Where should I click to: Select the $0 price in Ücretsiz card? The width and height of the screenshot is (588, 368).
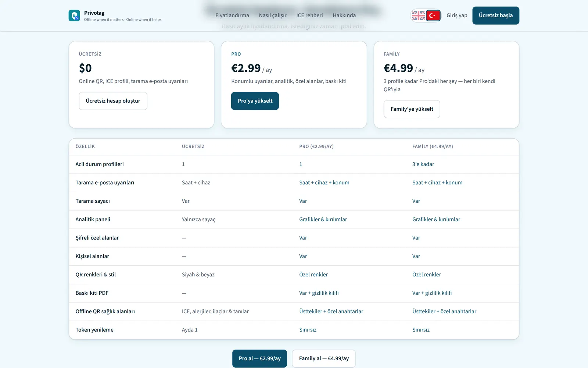click(x=85, y=68)
